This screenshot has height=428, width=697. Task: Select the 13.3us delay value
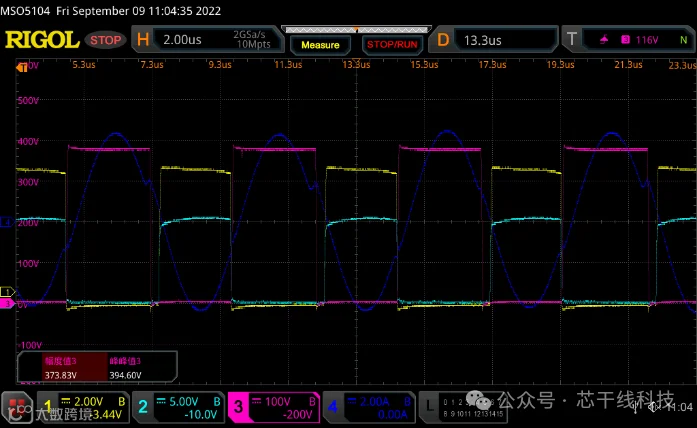pos(483,40)
